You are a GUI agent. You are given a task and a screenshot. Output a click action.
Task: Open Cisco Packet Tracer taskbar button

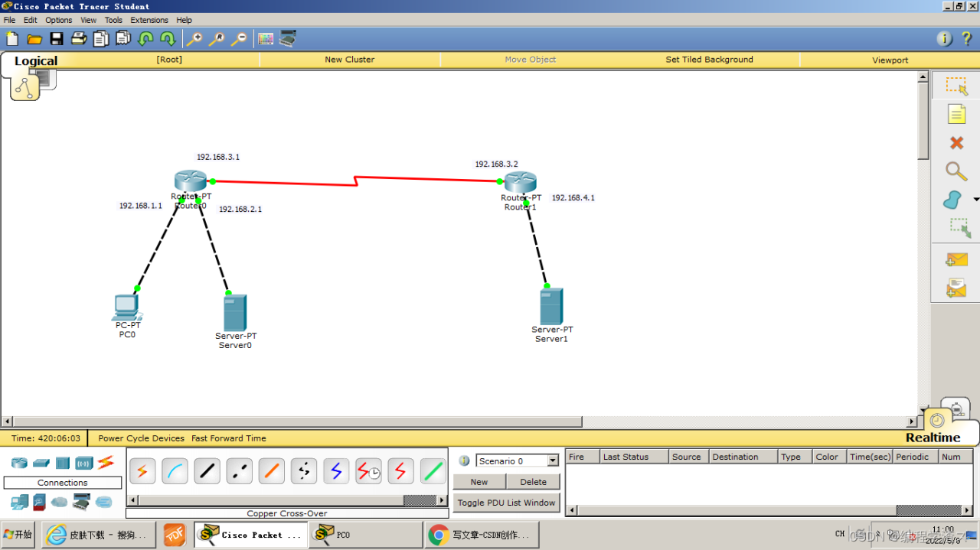pos(251,535)
